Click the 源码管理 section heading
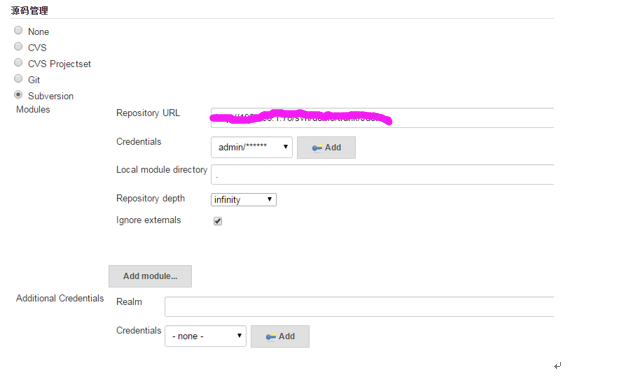 [29, 11]
